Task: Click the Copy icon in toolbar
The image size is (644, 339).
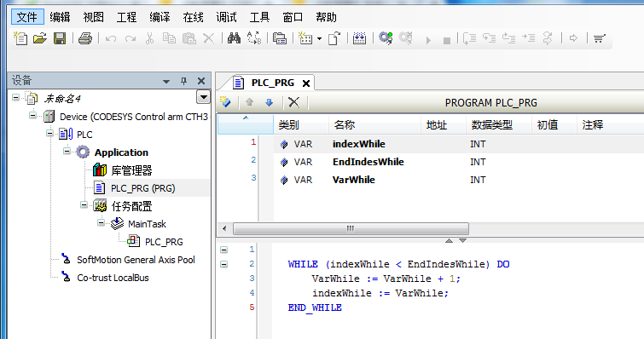Action: point(169,38)
